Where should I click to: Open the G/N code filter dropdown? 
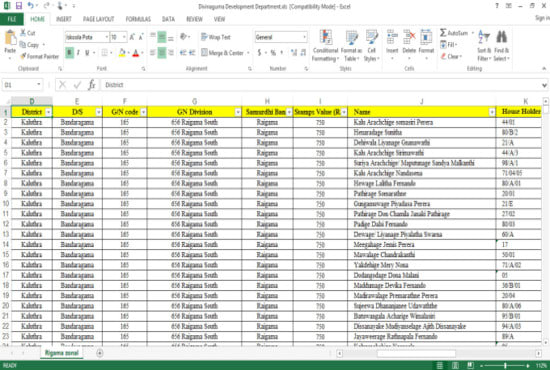pyautogui.click(x=143, y=112)
